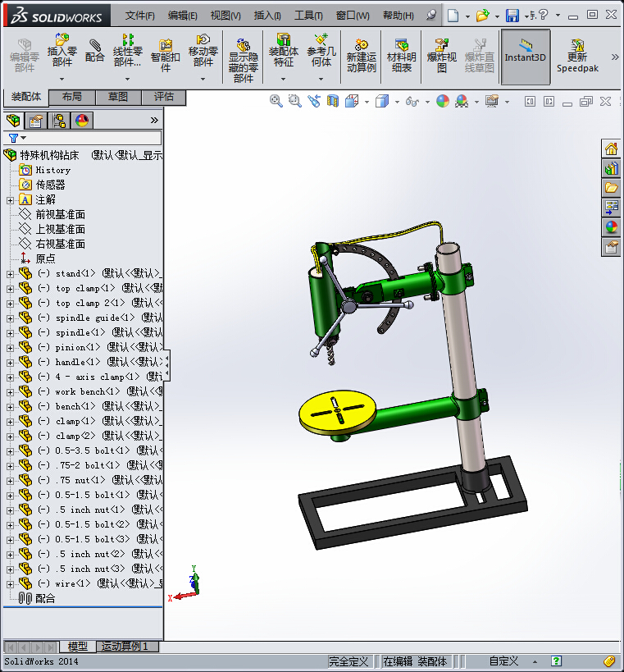Click Display Style cube icon

pyautogui.click(x=381, y=101)
